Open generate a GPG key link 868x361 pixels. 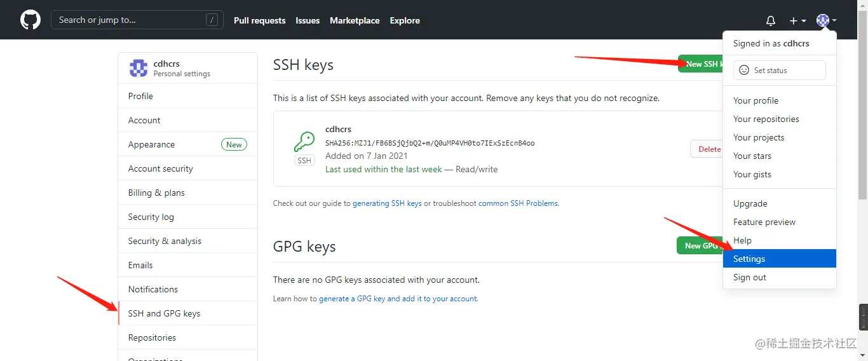click(398, 298)
